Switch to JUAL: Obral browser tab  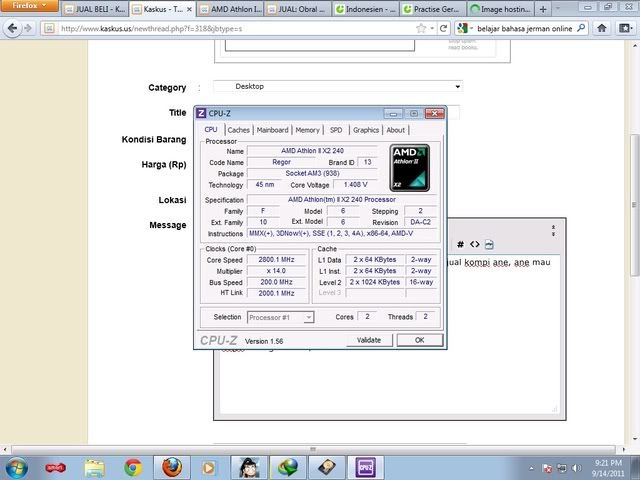coord(298,9)
